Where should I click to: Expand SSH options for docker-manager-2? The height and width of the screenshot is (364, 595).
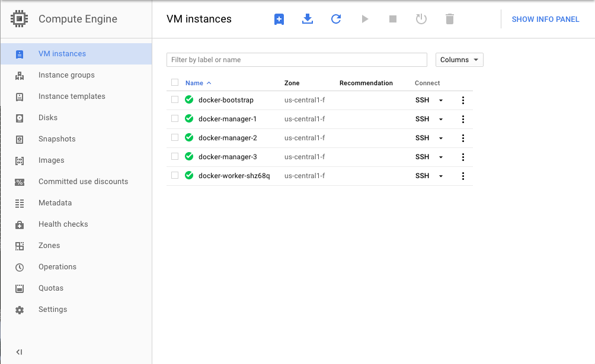(441, 138)
